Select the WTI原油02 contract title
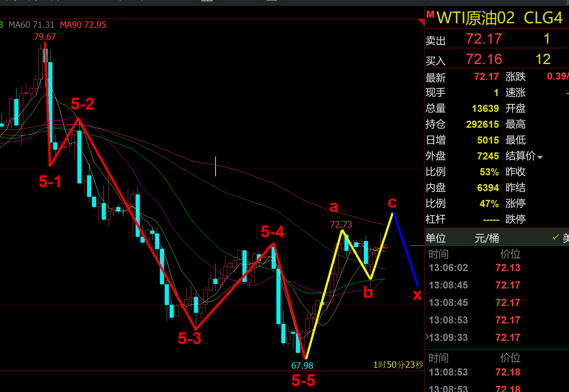 [x=475, y=18]
